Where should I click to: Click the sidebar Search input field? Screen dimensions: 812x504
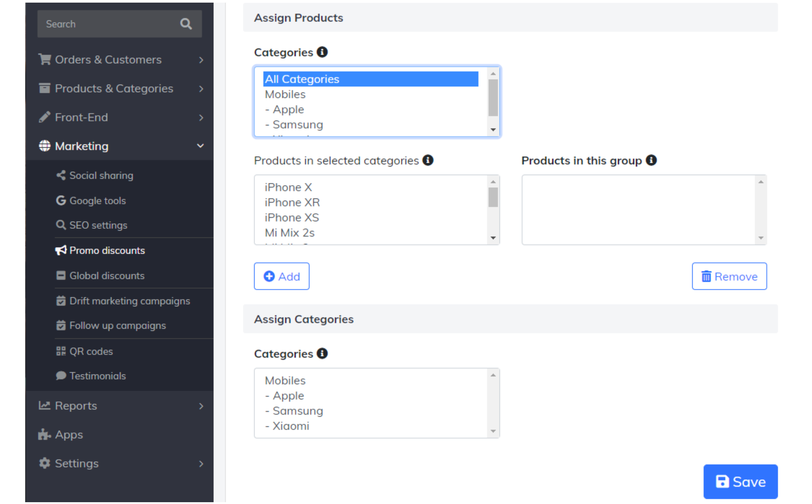pos(107,24)
